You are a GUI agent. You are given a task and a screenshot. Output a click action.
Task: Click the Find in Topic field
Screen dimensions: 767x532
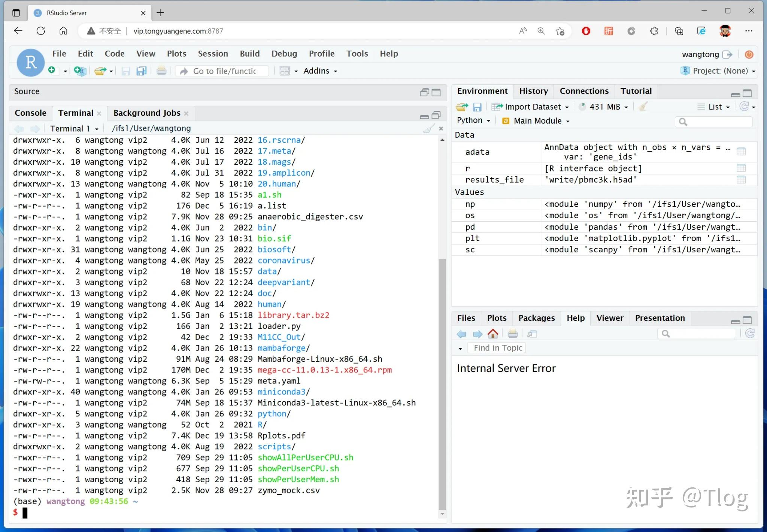(498, 348)
